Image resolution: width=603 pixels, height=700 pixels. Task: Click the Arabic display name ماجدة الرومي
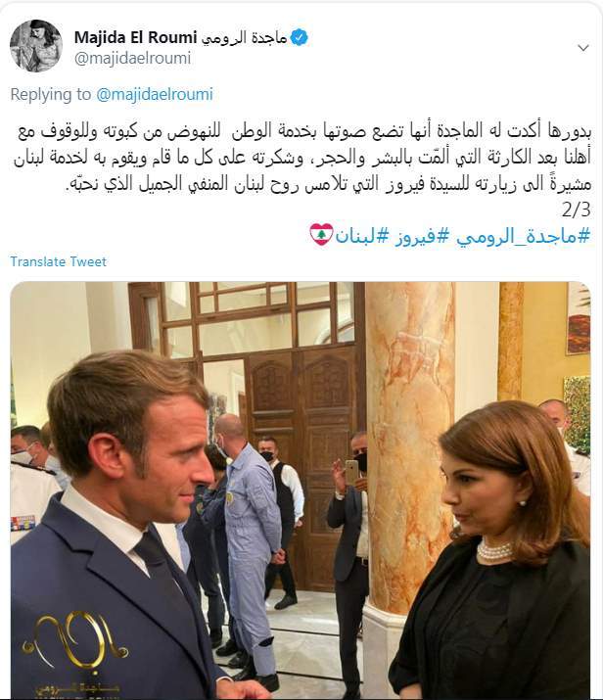pos(244,38)
